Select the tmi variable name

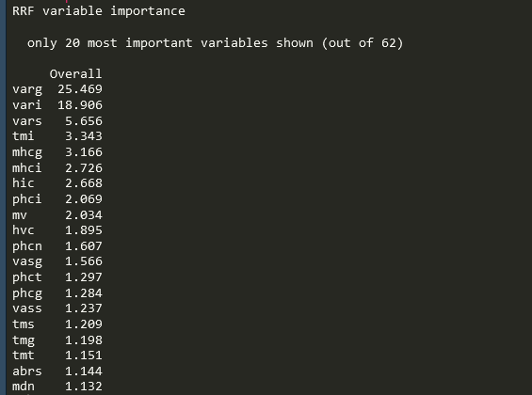pos(24,136)
